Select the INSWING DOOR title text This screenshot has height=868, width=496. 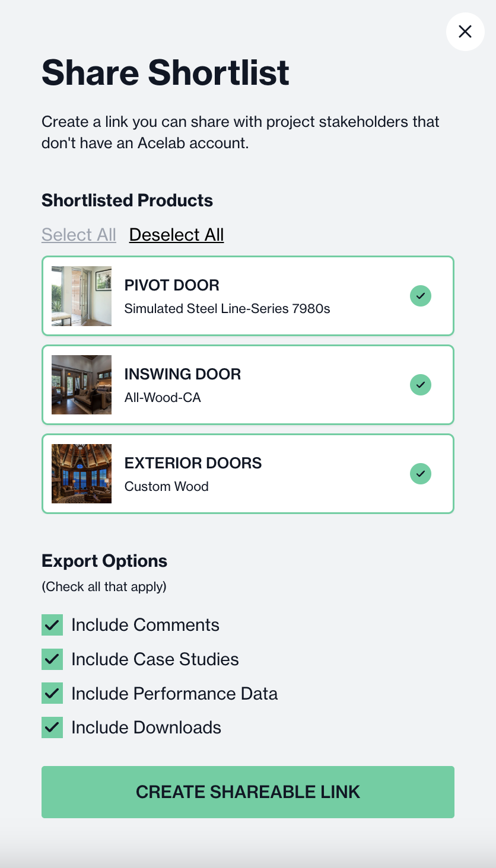pos(183,374)
